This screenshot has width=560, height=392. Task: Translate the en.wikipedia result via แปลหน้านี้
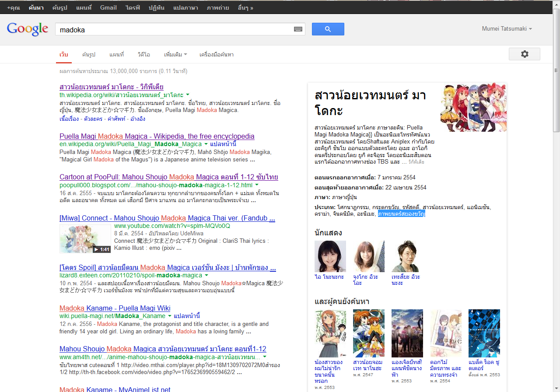pos(224,144)
